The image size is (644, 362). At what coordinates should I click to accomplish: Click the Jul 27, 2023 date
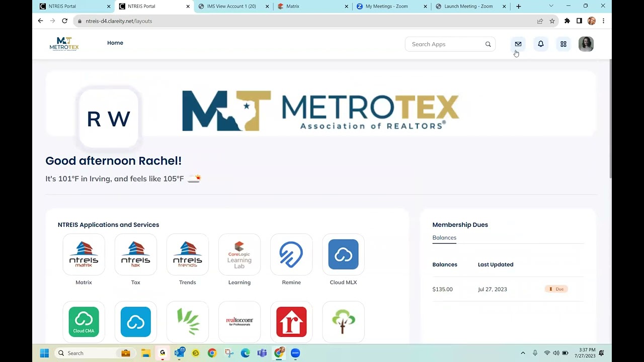[x=493, y=289]
